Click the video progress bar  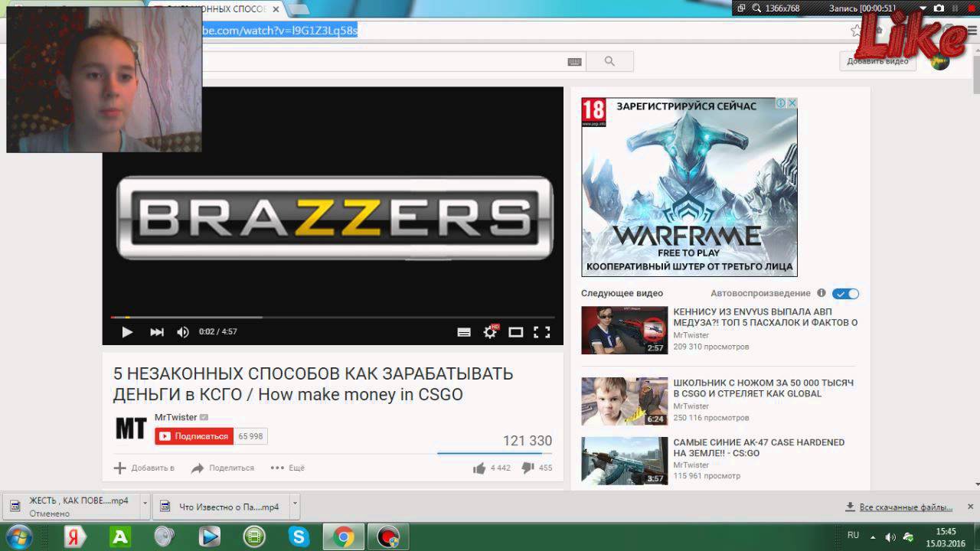[332, 317]
